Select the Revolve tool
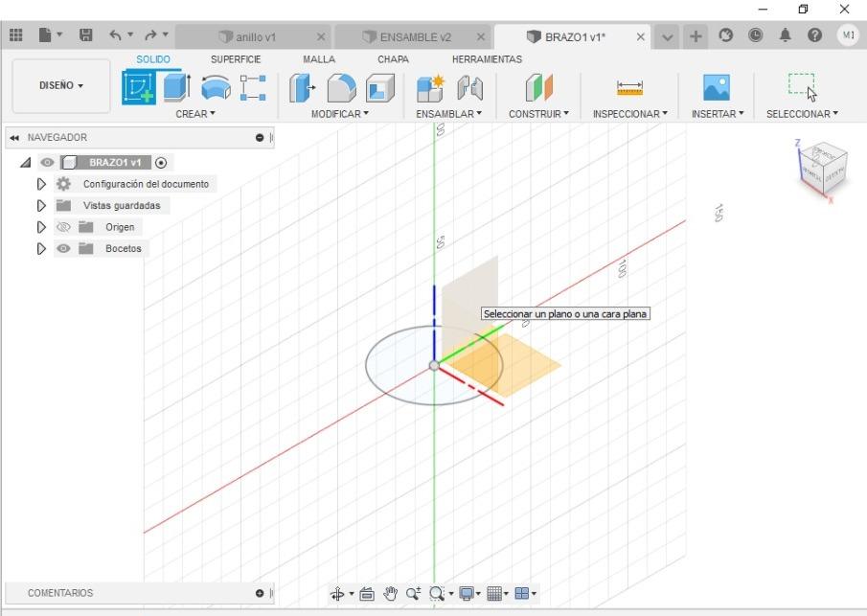 pos(216,87)
